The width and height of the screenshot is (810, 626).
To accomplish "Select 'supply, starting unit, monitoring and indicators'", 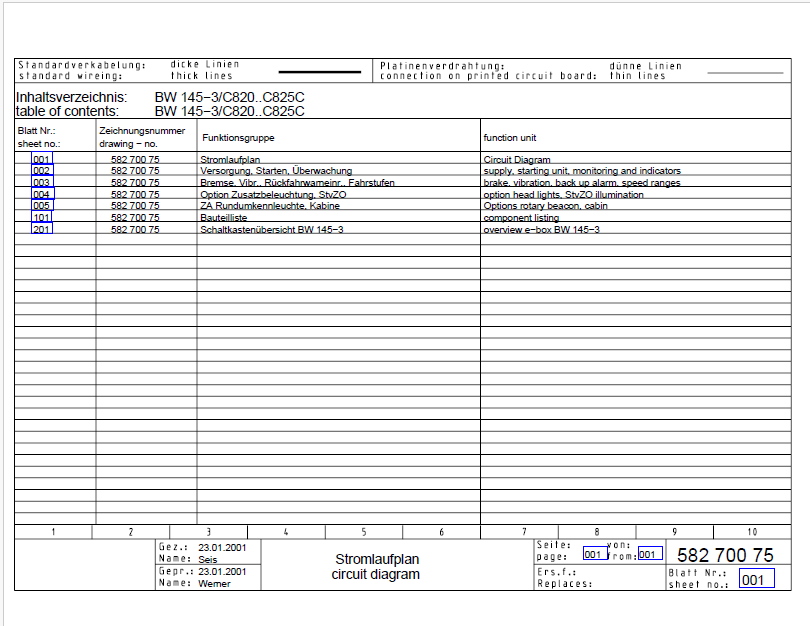I will click(x=582, y=171).
